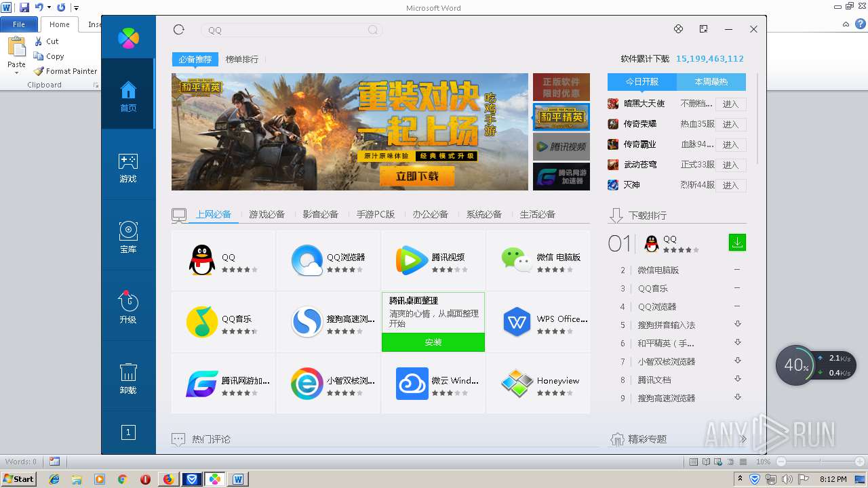This screenshot has height=488, width=868.
Task: Click the 搜狗高速浏览器 app icon
Action: [307, 323]
